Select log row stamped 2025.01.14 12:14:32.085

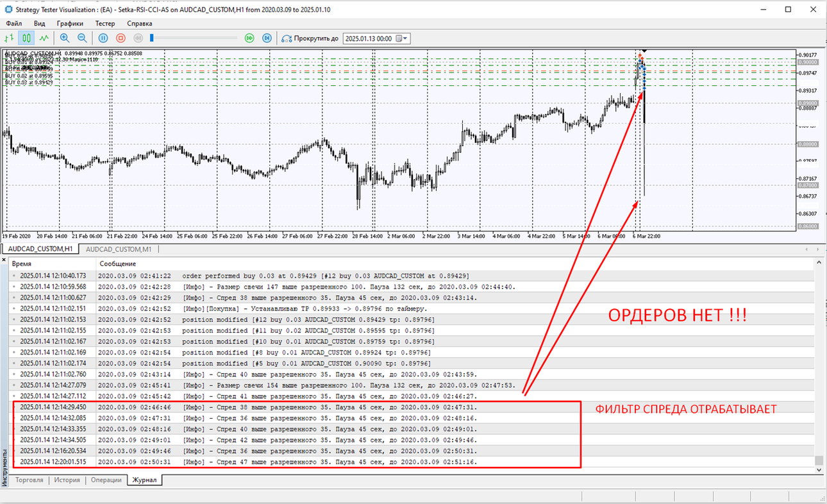point(412,418)
